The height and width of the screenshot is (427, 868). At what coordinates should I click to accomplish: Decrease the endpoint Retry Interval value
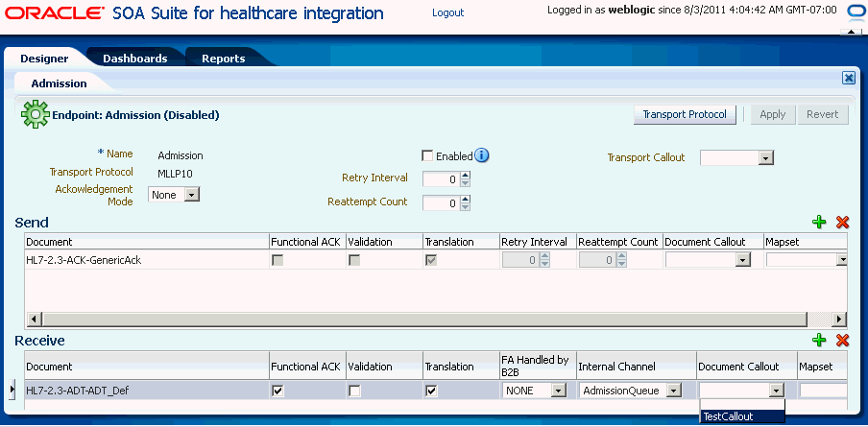pos(466,182)
